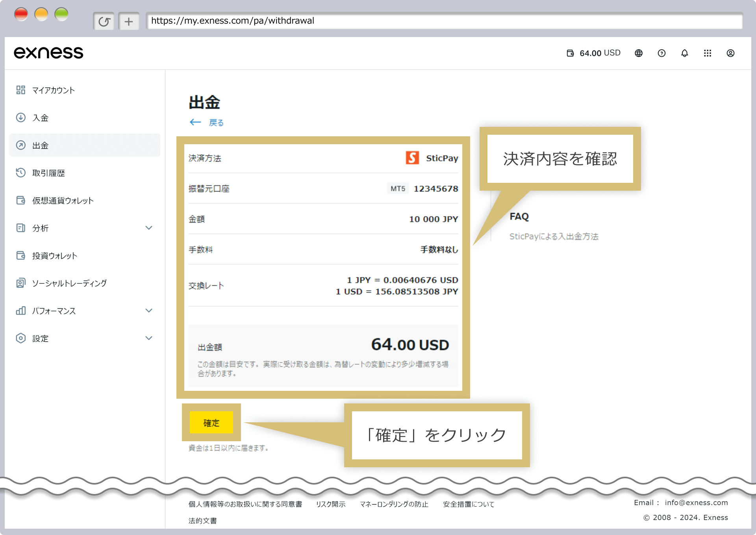Click the account number 12345678
The height and width of the screenshot is (535, 756).
pos(436,189)
